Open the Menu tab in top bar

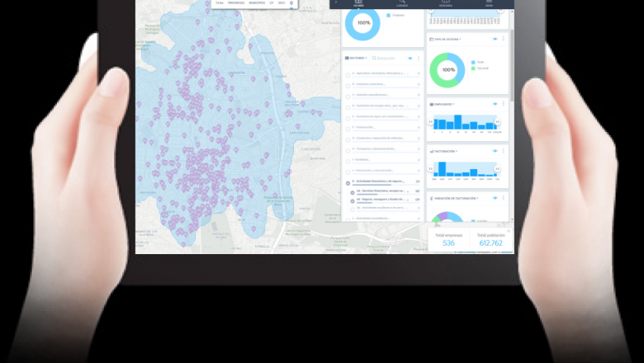[x=489, y=2]
